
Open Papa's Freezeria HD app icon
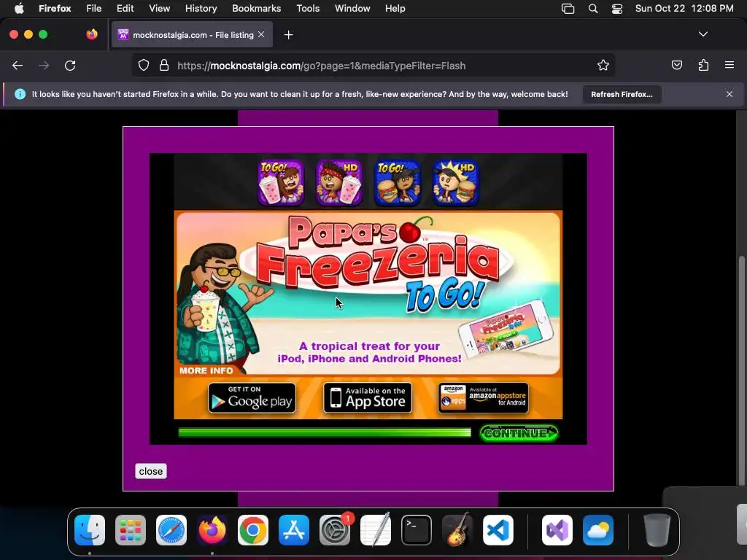(339, 182)
